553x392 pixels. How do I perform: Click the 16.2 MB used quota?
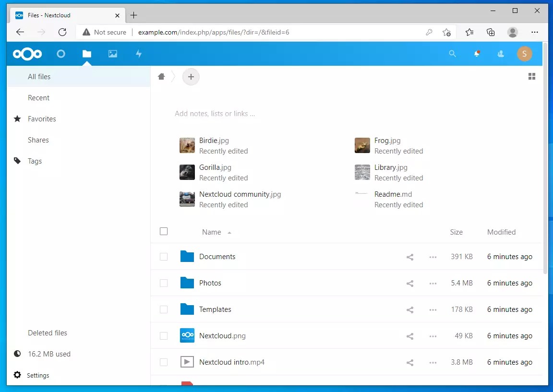click(78, 354)
